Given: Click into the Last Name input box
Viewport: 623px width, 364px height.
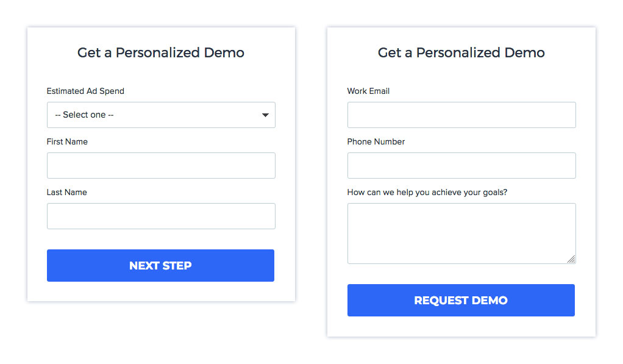Looking at the screenshot, I should coord(161,216).
